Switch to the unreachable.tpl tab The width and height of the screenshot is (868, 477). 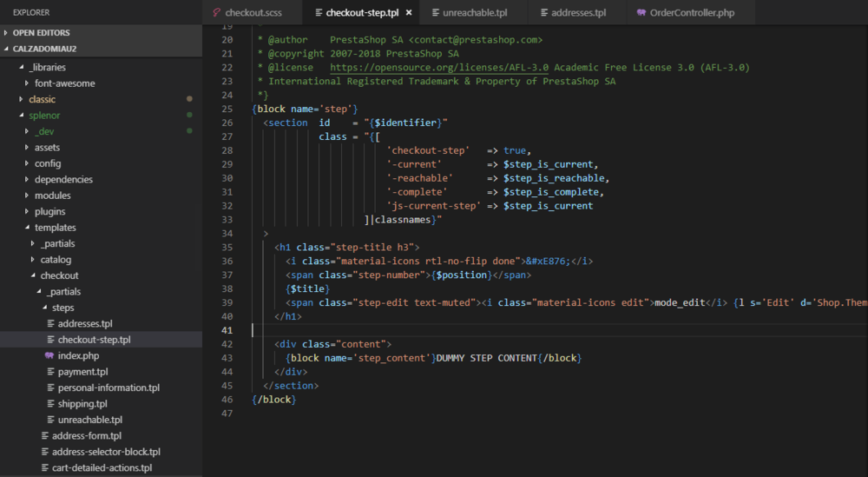point(474,13)
